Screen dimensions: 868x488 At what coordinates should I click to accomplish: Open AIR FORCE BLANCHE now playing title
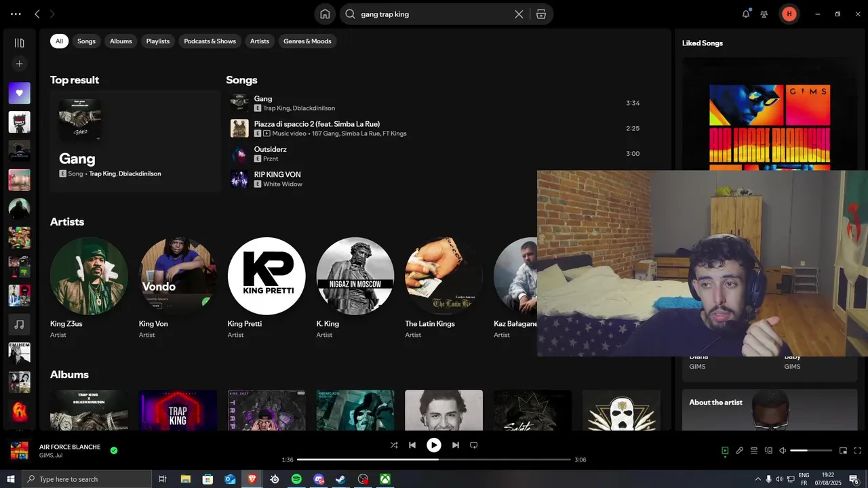pyautogui.click(x=70, y=447)
